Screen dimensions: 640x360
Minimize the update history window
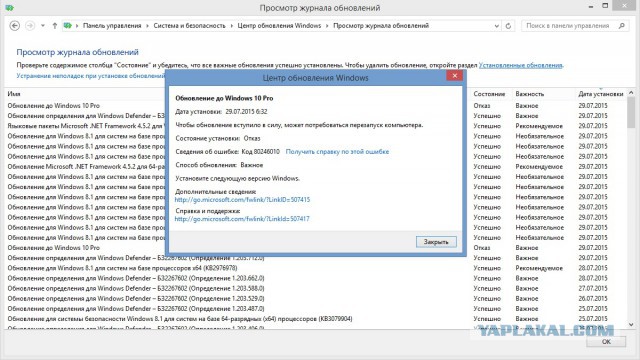pos(591,7)
